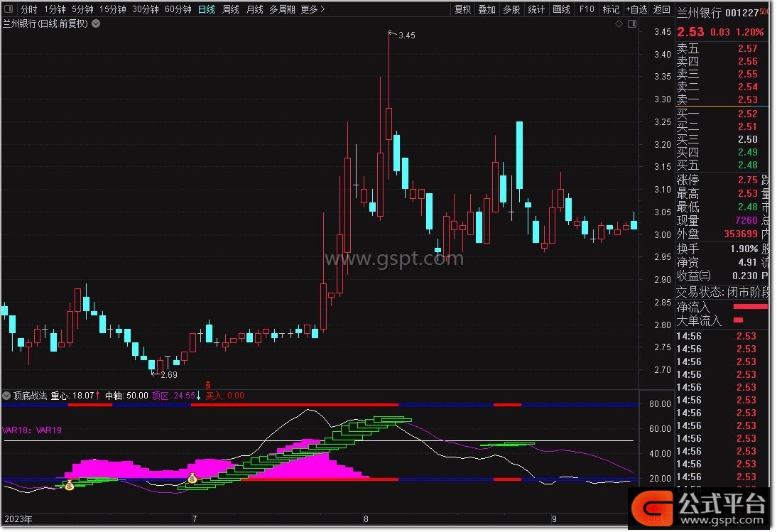777x532 pixels.
Task: Expand 顶底战法 indicator dropdown
Action: (6, 396)
